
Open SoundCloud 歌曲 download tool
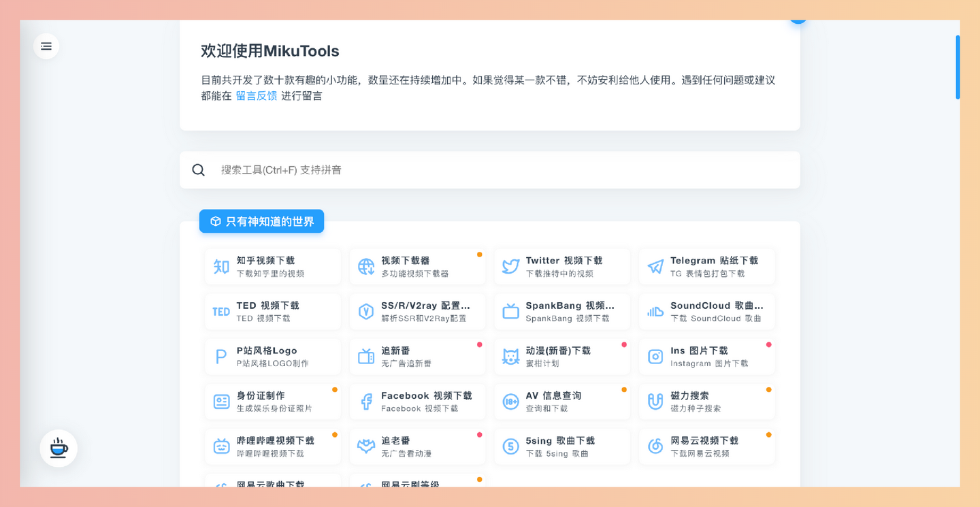(707, 311)
